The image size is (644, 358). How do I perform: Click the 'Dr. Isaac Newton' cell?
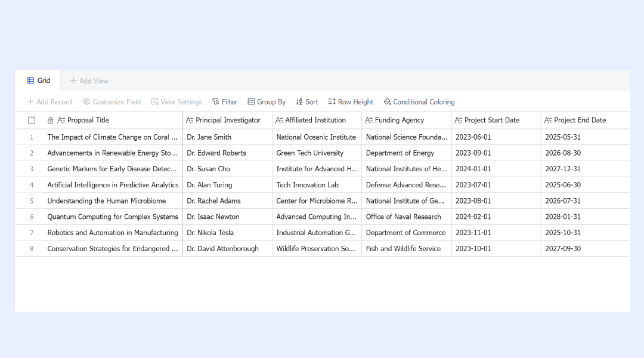point(228,217)
